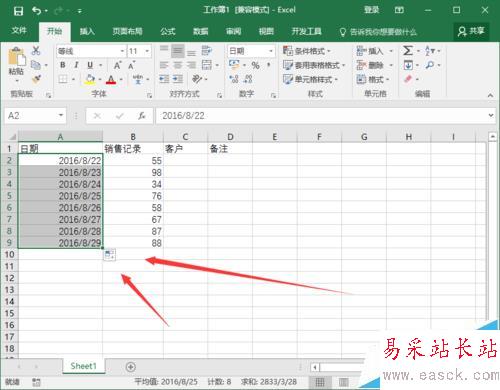Switch to the Data tab
Screen dimensions: 500x390
[201, 31]
